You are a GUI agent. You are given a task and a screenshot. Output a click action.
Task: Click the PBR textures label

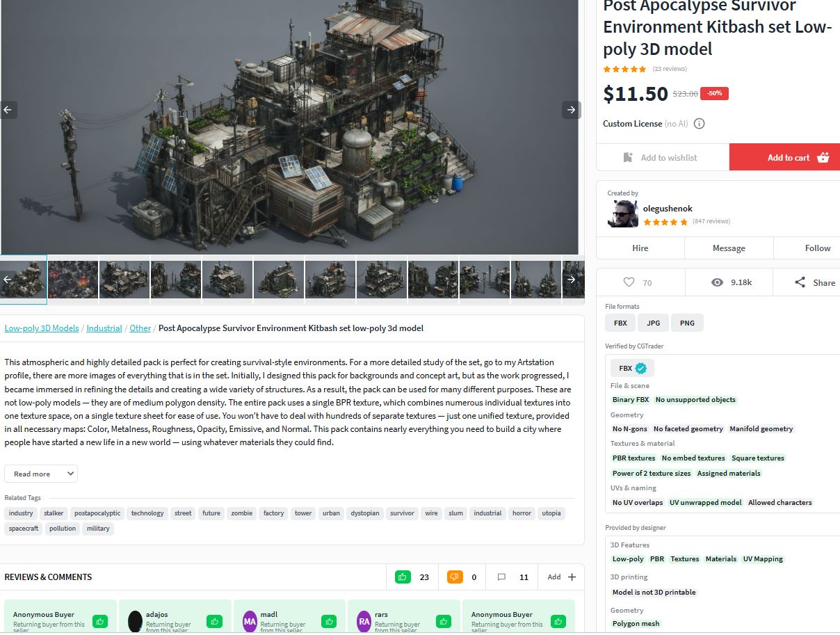[x=633, y=458]
